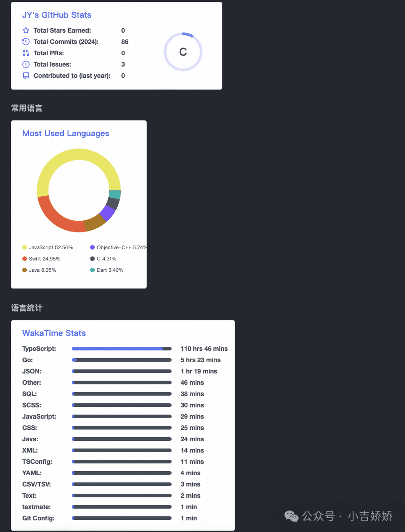
Task: Click the dark gray C legend dot
Action: pyautogui.click(x=92, y=259)
